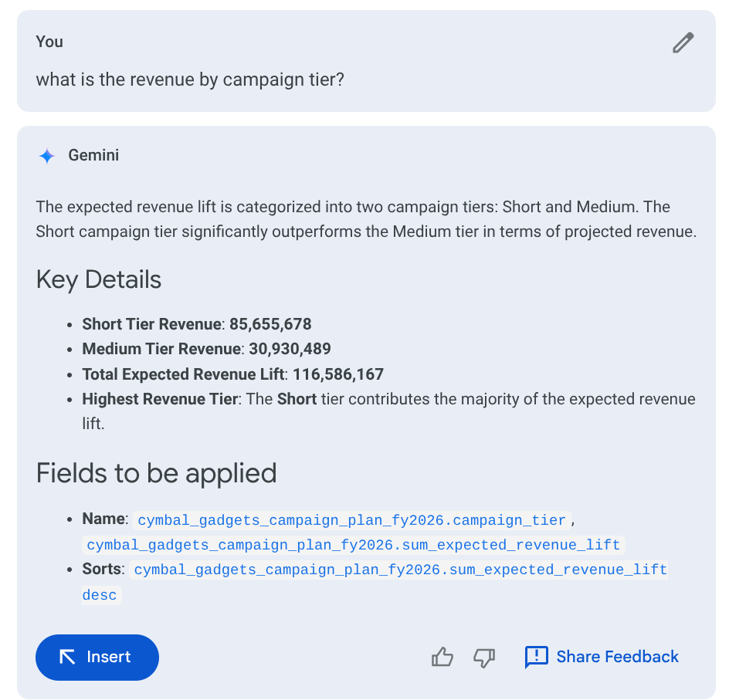Click the feedback alert icon next to Share Feedback
Image resolution: width=729 pixels, height=700 pixels.
coord(537,657)
